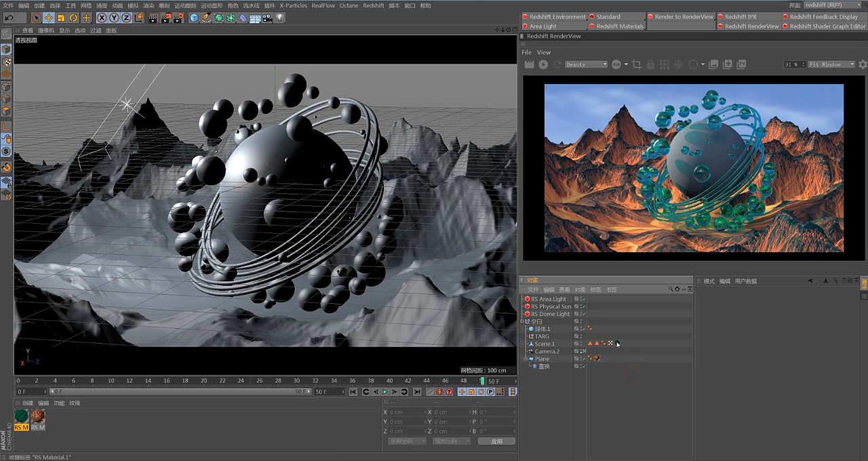
Task: Open the Redshift menu in main menu bar
Action: click(x=374, y=5)
